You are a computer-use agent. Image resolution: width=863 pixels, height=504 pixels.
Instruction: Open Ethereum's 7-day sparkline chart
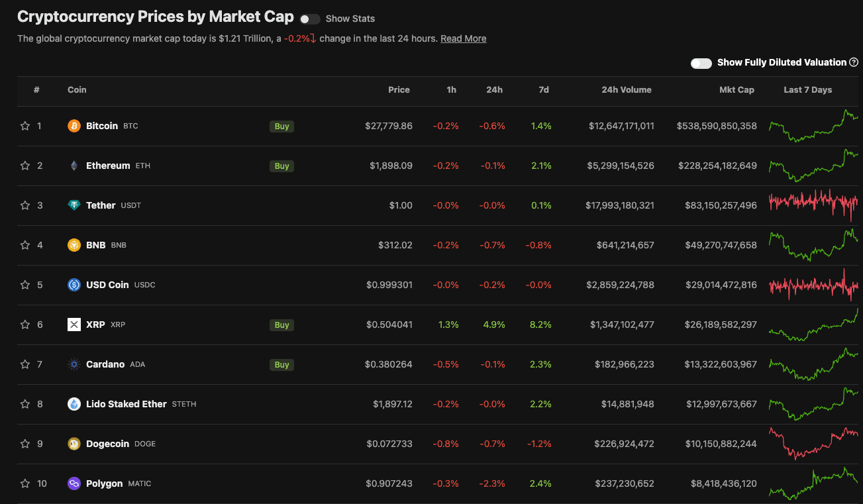click(813, 166)
